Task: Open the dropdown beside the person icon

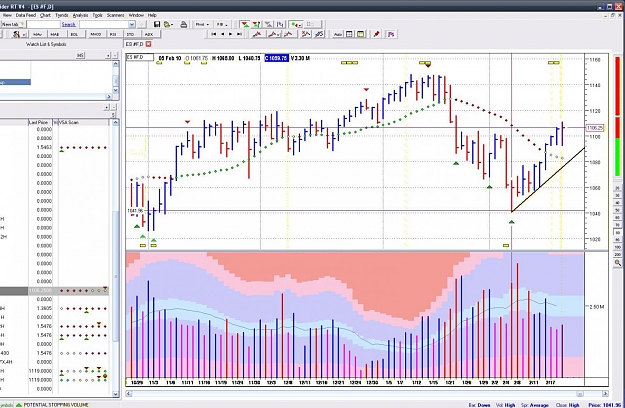Action: coord(24,35)
